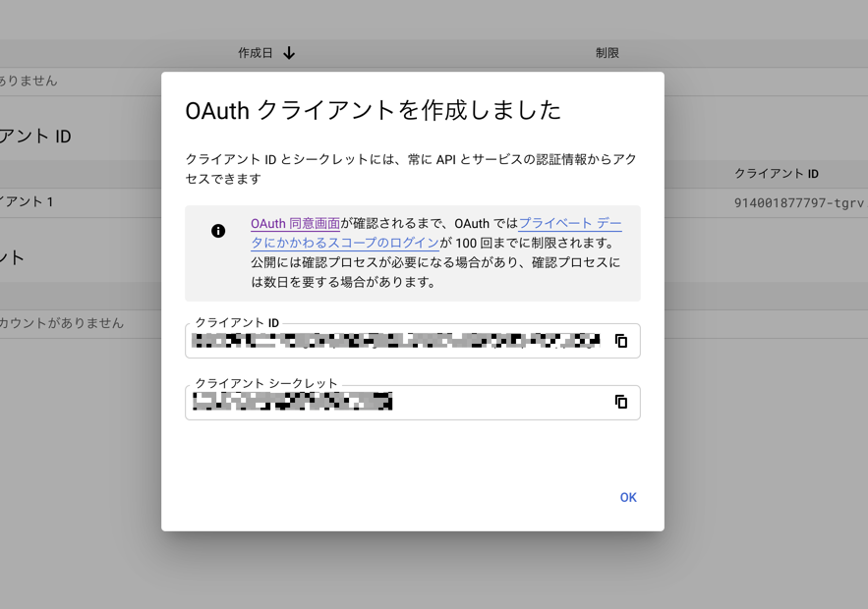
Task: Click inside the クライアント シークレット field
Action: [393, 402]
